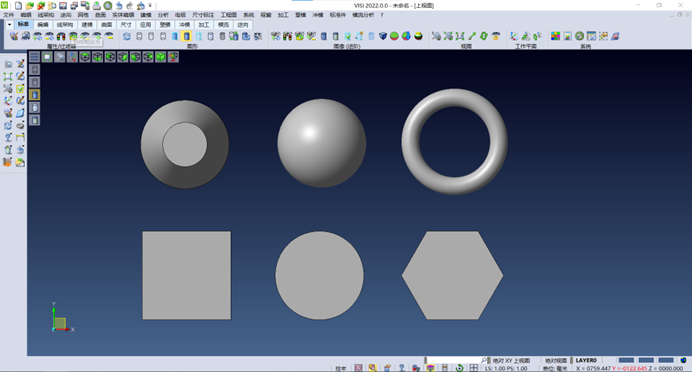Expand the quick access toolbar customize arrow
Viewport: 692px width, 372px height.
tap(150, 6)
